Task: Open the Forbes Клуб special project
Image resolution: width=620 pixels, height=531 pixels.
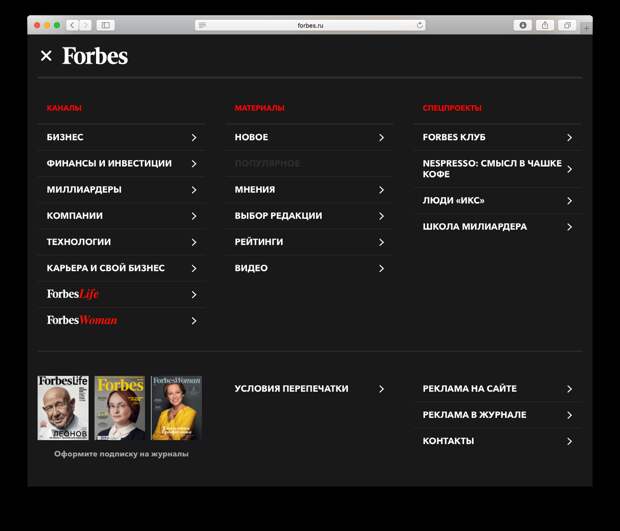Action: click(x=497, y=137)
